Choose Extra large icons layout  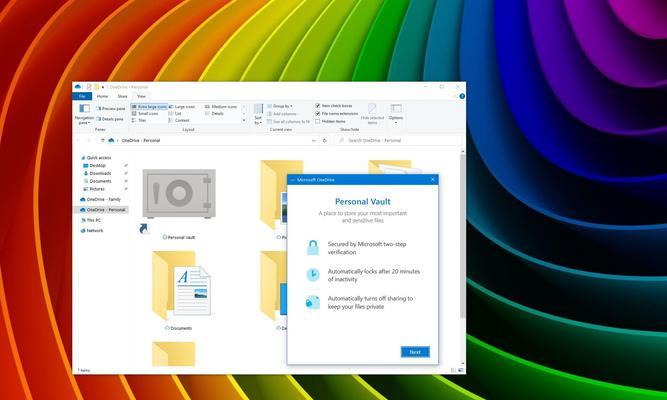[x=149, y=107]
